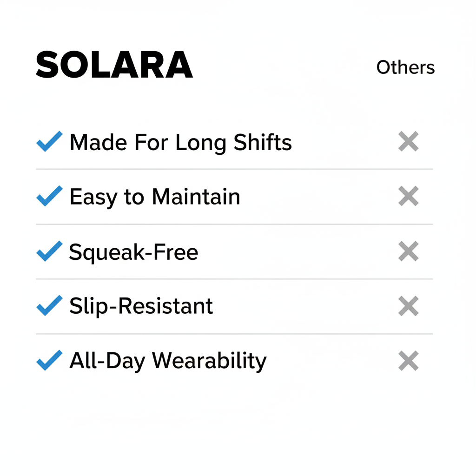Viewport: 476px width, 476px height.
Task: Click the gray X in the Easy to Maintain row
Action: (x=409, y=196)
